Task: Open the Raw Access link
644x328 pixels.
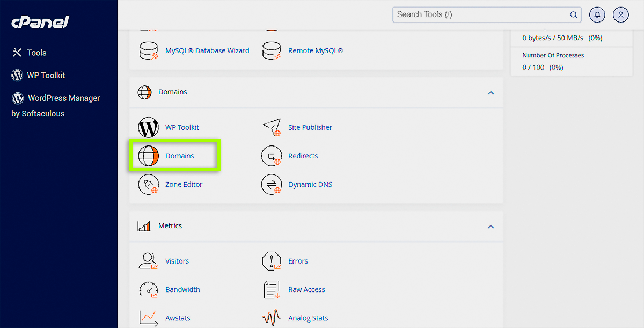Action: 306,289
